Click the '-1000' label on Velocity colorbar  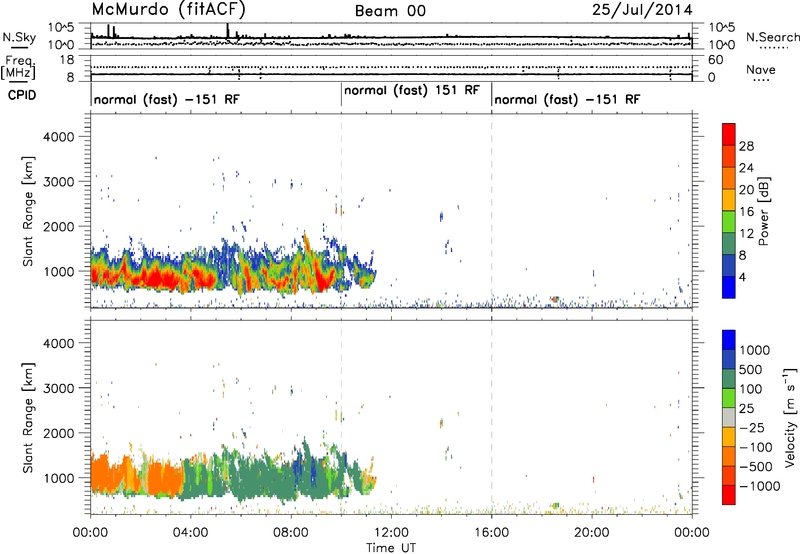coord(759,486)
